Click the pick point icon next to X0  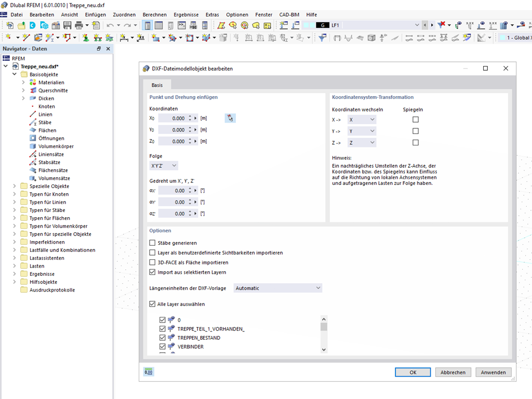(230, 118)
